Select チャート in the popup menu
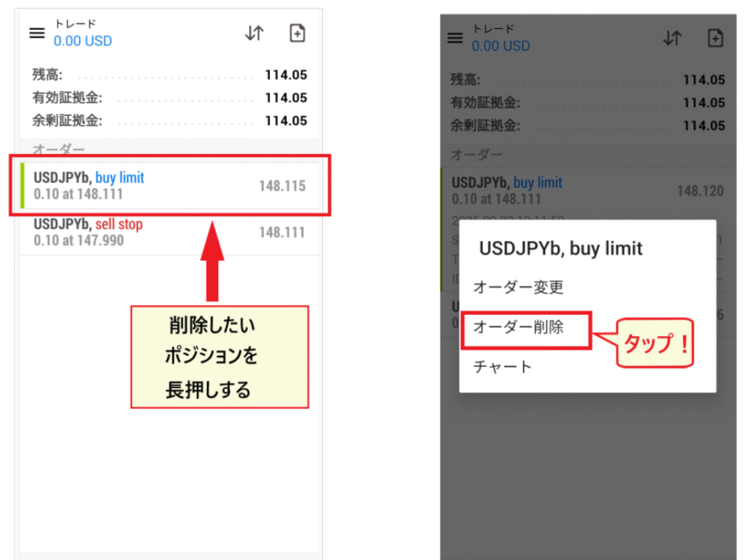The image size is (747, 560). pyautogui.click(x=503, y=367)
